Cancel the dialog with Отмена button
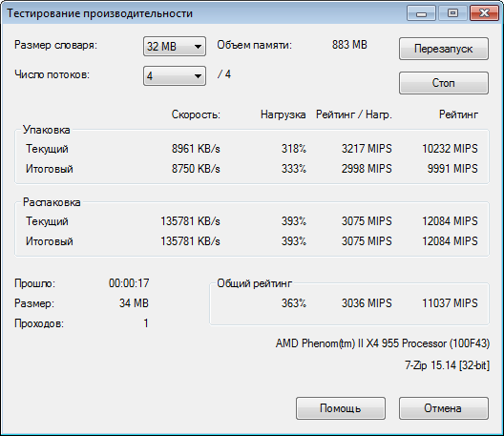Image resolution: width=504 pixels, height=436 pixels. 444,408
